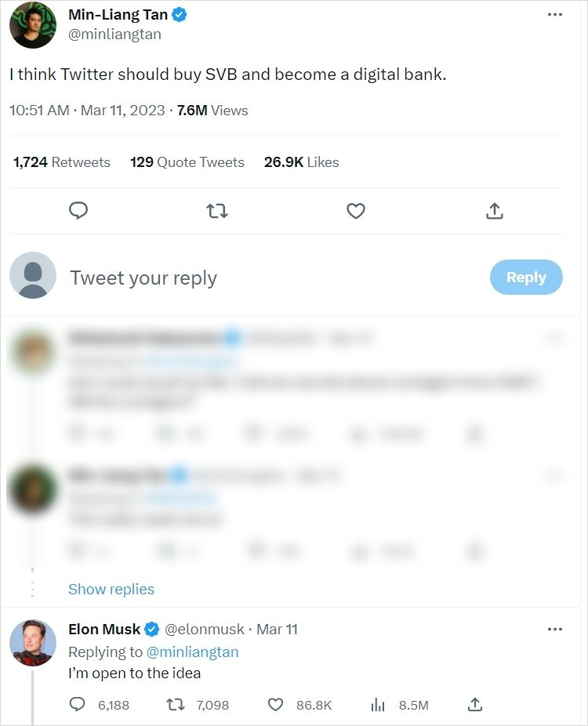The height and width of the screenshot is (726, 588).
Task: Open Elon Musk's profile avatar
Action: (x=33, y=643)
